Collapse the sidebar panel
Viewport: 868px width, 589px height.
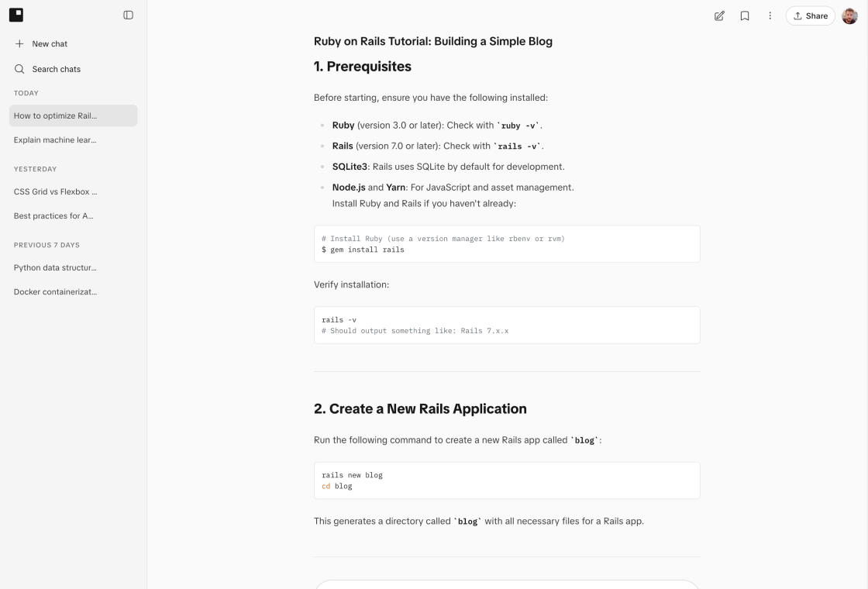pos(128,15)
